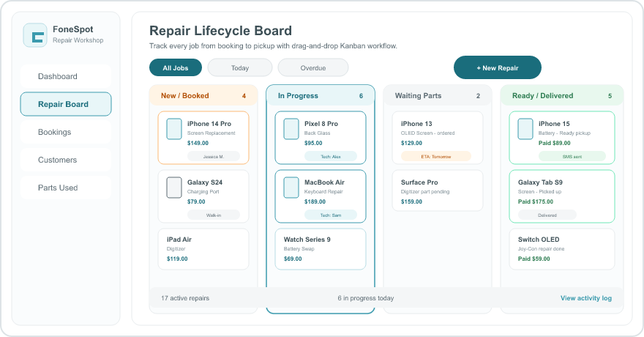This screenshot has height=337, width=644.
Task: Open the iPhone 13 repair card
Action: (438, 138)
